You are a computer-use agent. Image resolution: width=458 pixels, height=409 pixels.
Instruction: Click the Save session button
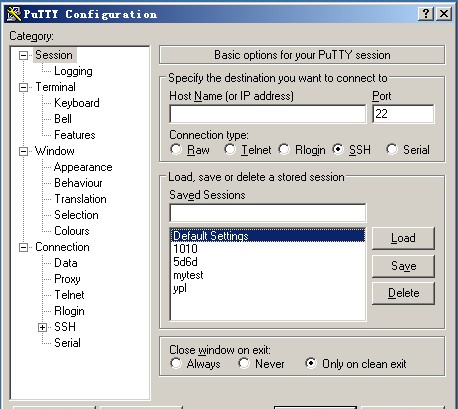coord(403,266)
